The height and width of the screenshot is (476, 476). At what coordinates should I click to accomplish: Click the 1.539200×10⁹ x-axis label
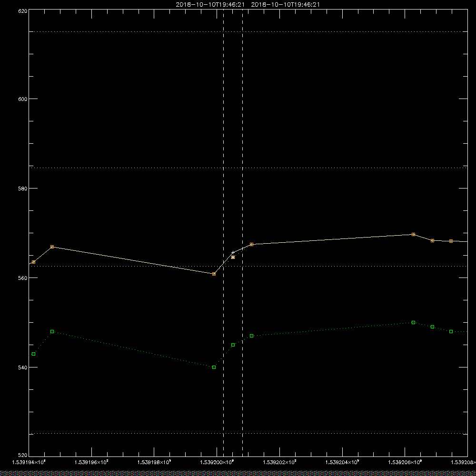pyautogui.click(x=217, y=462)
